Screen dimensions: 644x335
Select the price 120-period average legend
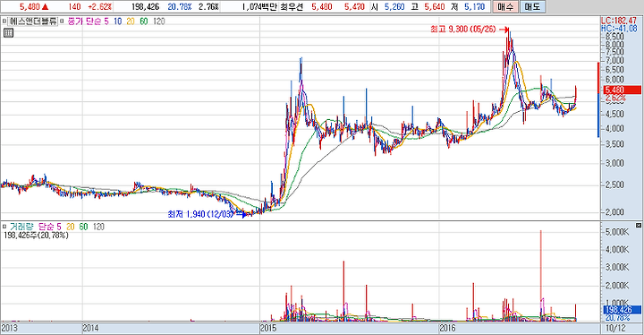(159, 21)
